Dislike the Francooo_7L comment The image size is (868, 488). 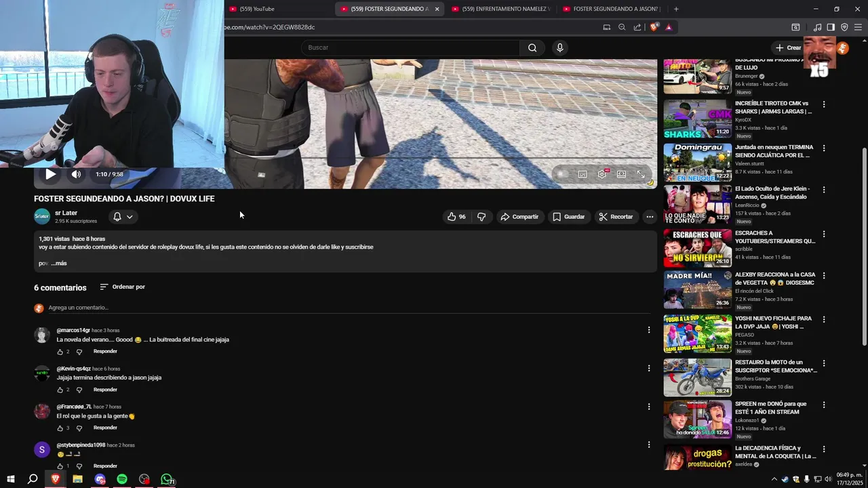point(79,428)
